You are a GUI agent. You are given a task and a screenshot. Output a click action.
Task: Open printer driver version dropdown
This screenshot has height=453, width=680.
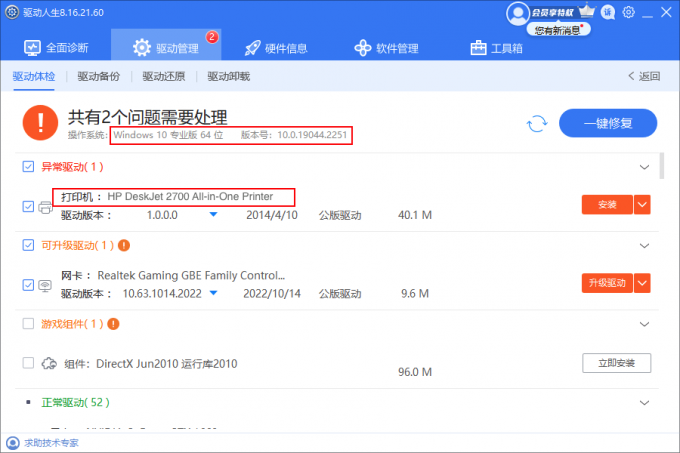click(212, 215)
